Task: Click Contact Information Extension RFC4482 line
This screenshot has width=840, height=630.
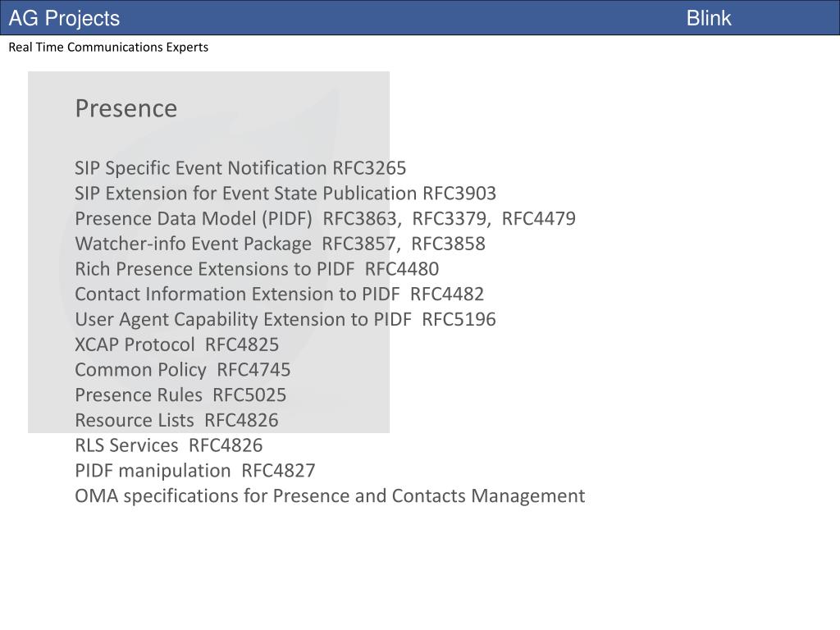Action: [279, 294]
